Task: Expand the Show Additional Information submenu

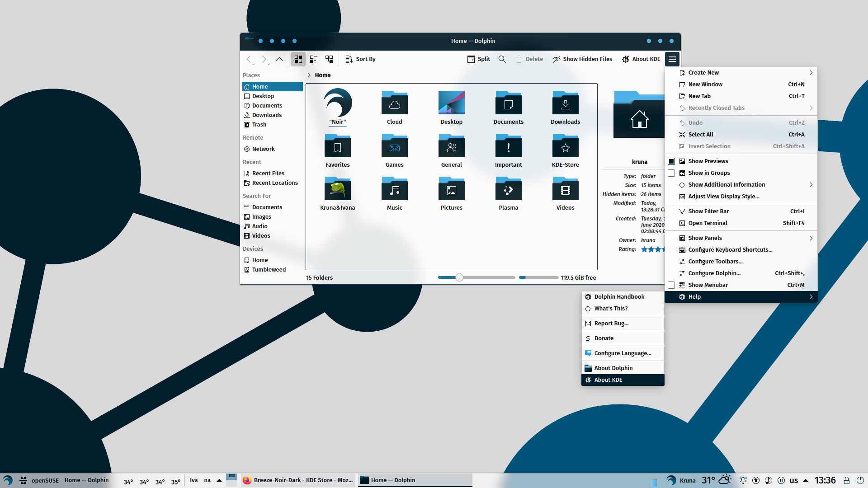Action: [x=741, y=185]
